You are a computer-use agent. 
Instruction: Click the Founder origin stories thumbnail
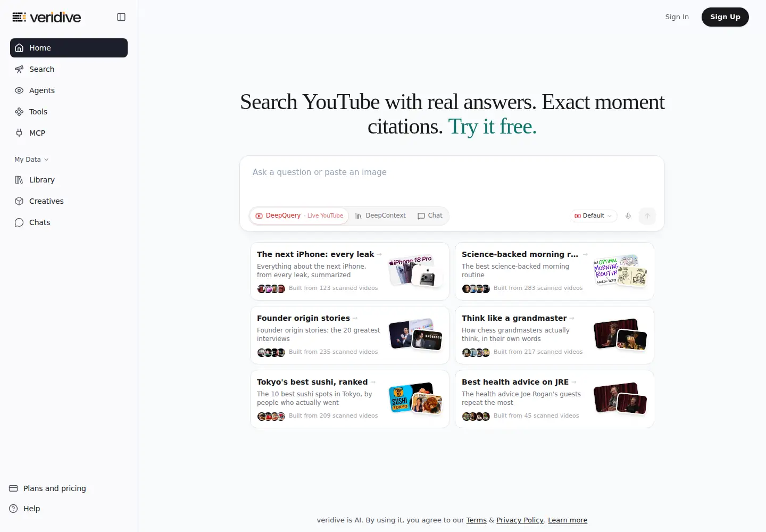(x=415, y=335)
